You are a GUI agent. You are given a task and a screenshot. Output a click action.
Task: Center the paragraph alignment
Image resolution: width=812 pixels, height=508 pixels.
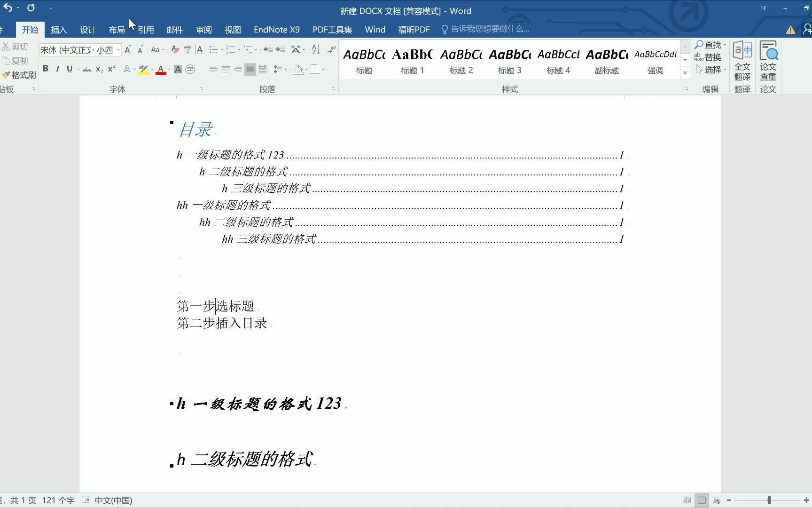[226, 70]
